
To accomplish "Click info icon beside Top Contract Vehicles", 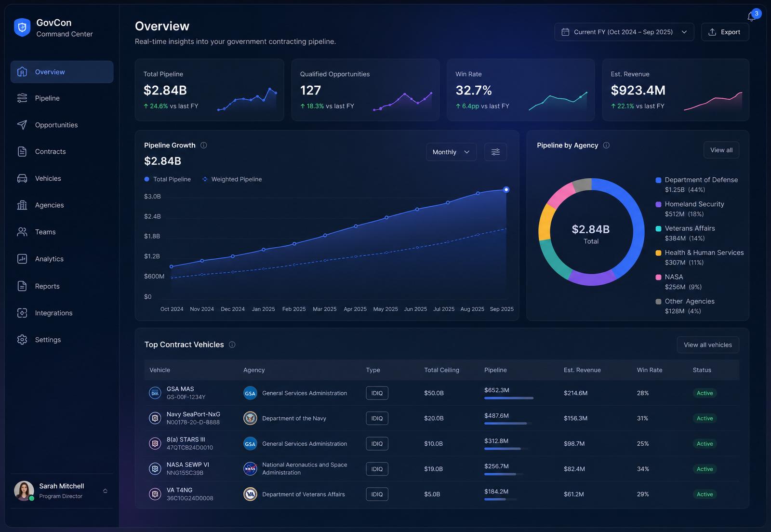I will [232, 345].
